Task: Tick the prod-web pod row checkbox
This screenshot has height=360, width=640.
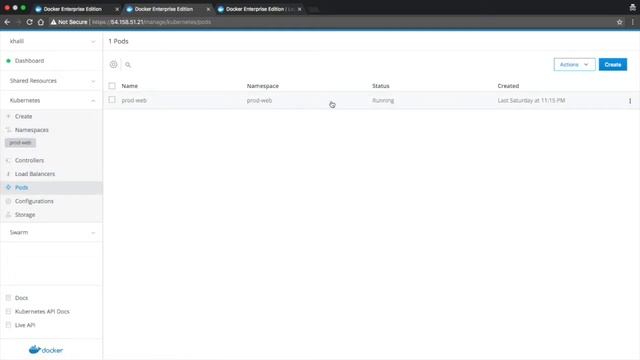Action: coord(112,100)
